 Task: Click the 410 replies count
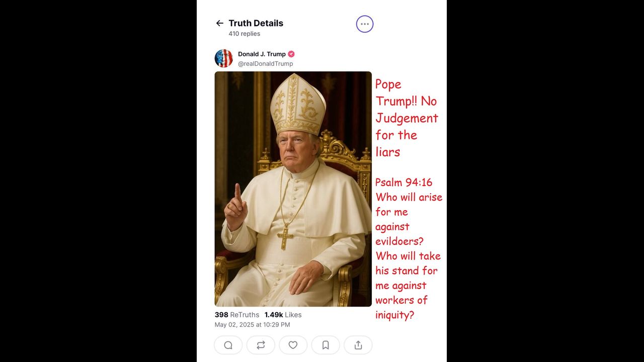tap(245, 34)
